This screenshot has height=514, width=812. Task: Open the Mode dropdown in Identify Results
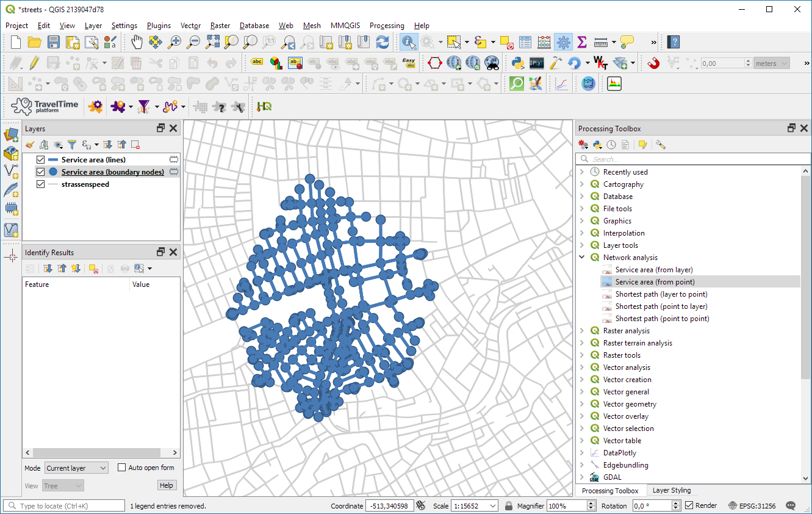click(x=76, y=468)
